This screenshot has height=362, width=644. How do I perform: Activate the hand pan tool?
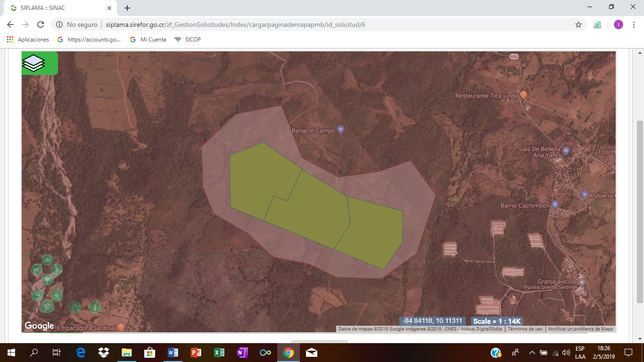(x=75, y=307)
